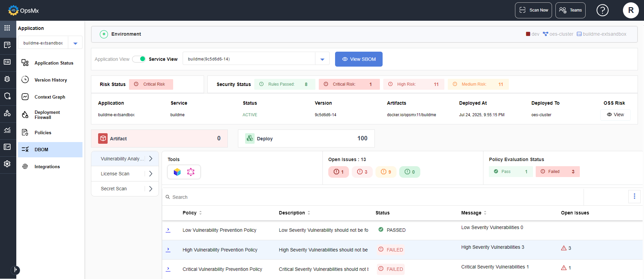The height and width of the screenshot is (279, 644).
Task: Open the buildme(9c5d6d6-14) service dropdown
Action: (x=322, y=59)
